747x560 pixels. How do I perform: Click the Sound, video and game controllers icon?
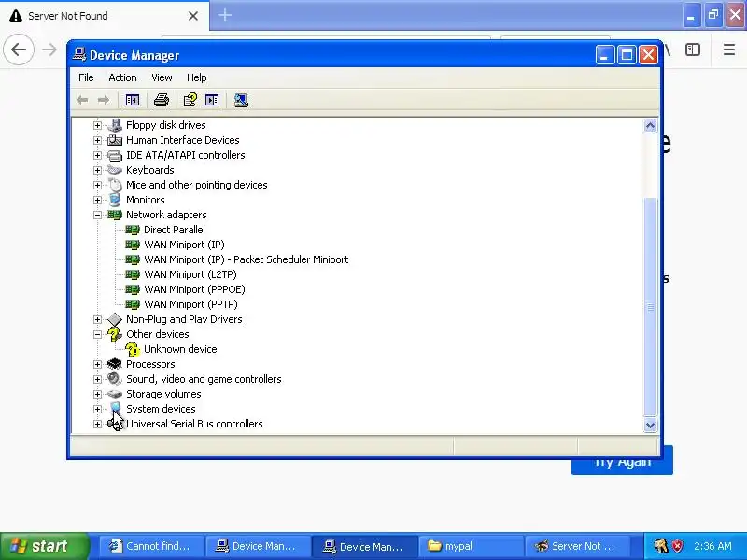coord(114,379)
